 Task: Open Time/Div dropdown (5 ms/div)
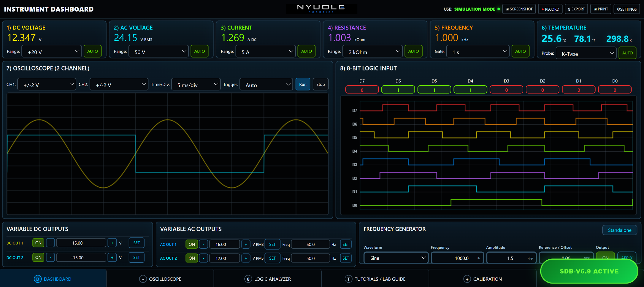pos(196,84)
